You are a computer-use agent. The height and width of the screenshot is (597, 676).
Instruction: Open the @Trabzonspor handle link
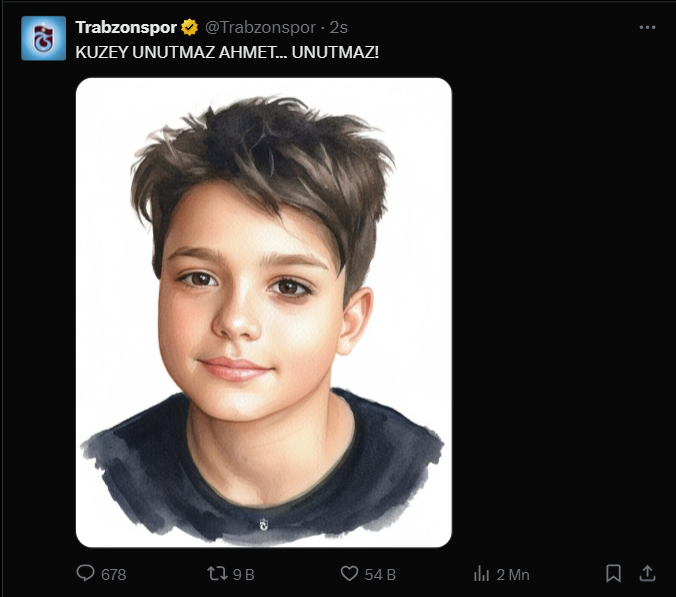[260, 27]
